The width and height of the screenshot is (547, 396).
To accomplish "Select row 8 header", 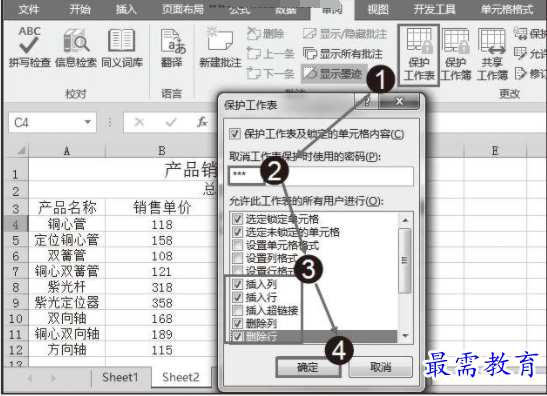I will pyautogui.click(x=15, y=287).
